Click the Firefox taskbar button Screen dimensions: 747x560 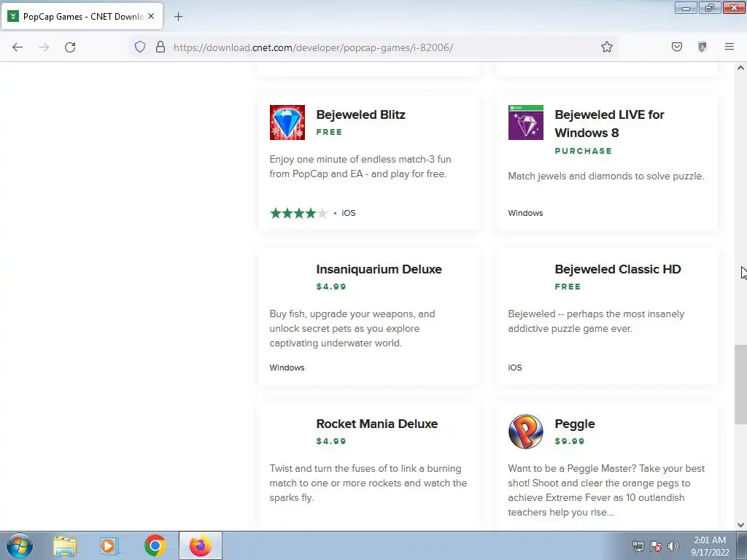click(x=201, y=545)
